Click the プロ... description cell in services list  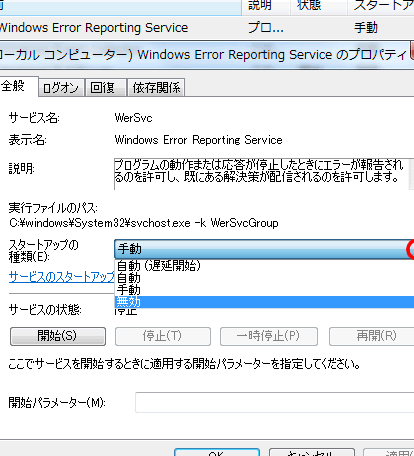(265, 28)
